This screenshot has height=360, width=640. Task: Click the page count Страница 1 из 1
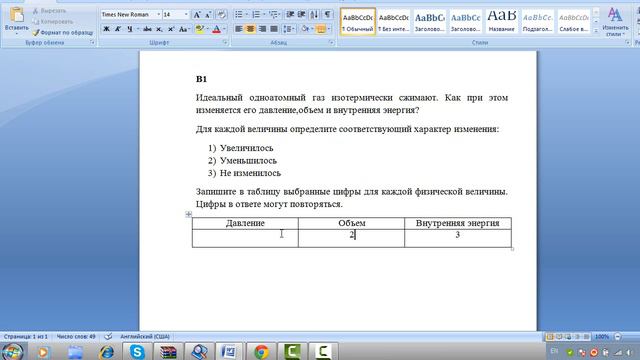click(26, 337)
